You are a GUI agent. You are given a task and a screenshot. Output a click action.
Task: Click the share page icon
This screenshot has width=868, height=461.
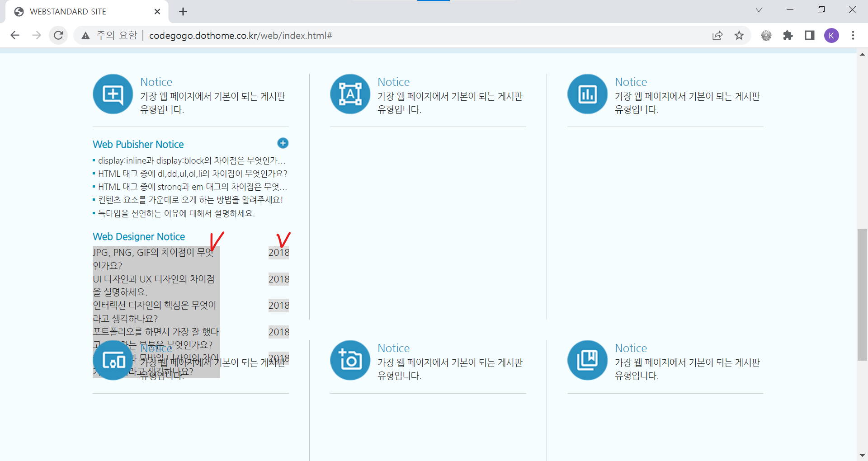(x=717, y=35)
